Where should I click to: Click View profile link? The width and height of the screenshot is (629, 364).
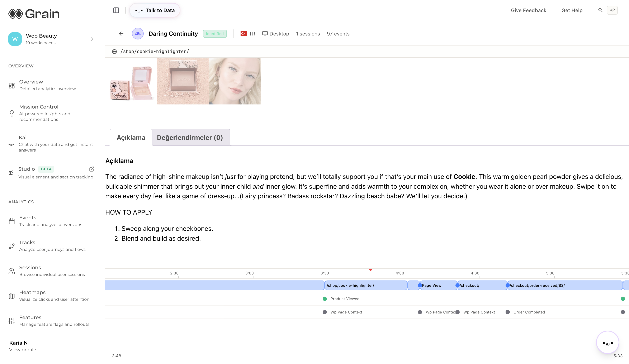tap(23, 350)
